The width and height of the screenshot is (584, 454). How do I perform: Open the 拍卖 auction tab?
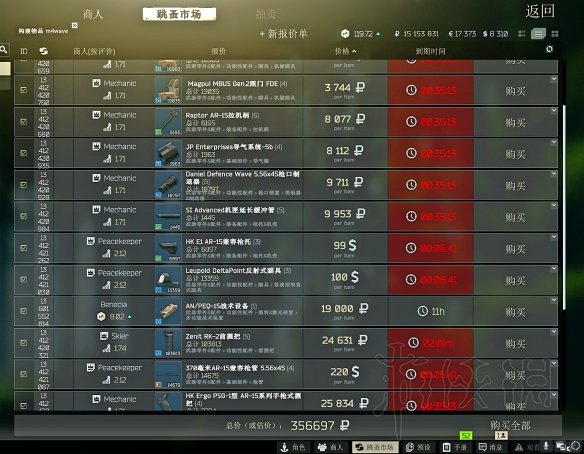pos(266,14)
